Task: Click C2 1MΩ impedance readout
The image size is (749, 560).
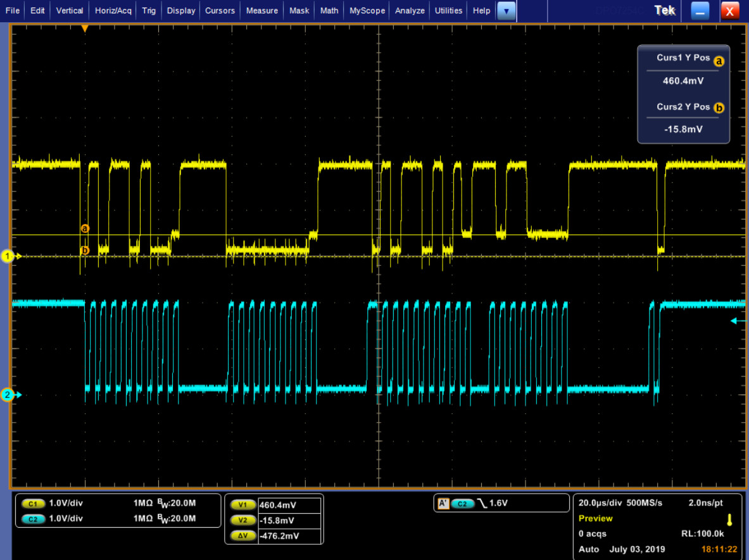Action: tap(142, 518)
